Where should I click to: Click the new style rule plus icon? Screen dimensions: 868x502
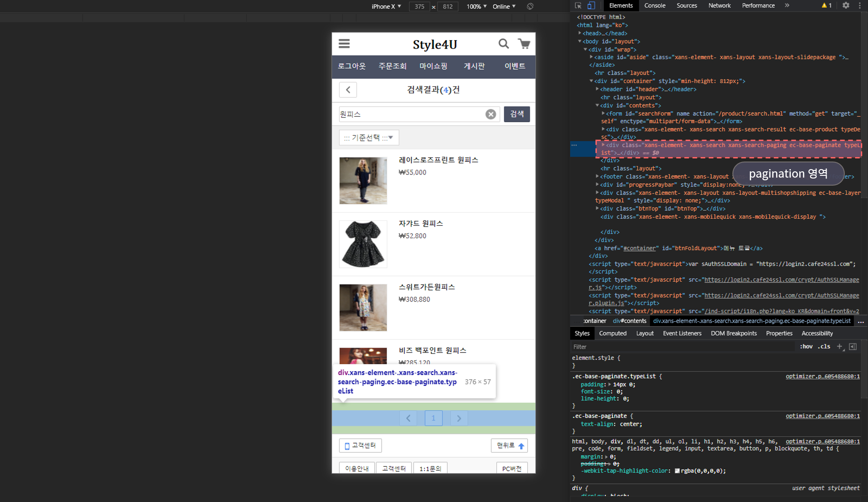[x=839, y=347]
